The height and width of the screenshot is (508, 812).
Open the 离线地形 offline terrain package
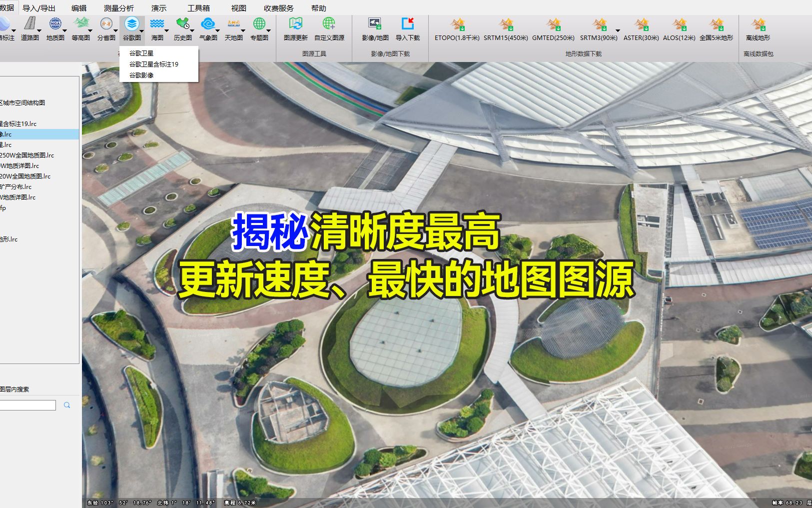(758, 28)
